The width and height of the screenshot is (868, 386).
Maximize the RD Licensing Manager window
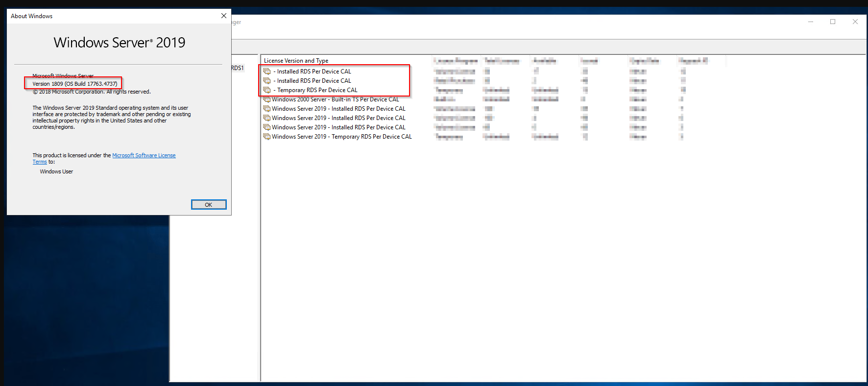pos(833,22)
